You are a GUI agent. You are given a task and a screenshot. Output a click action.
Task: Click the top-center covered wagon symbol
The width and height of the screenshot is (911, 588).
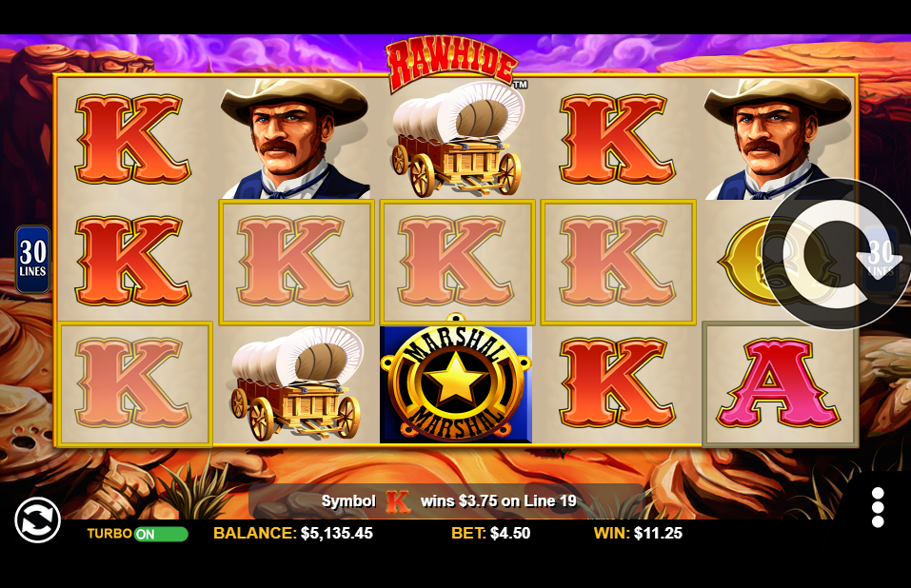(x=457, y=138)
